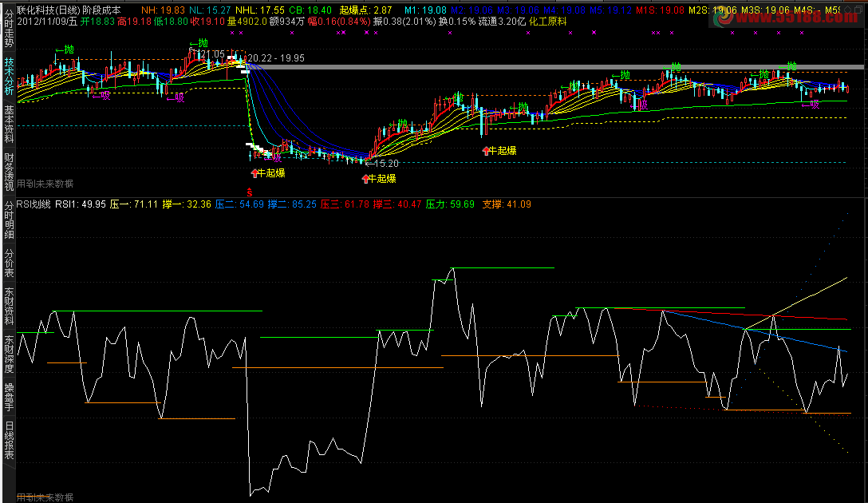Switch to the 基本资料 sidebar tab

pos(9,125)
